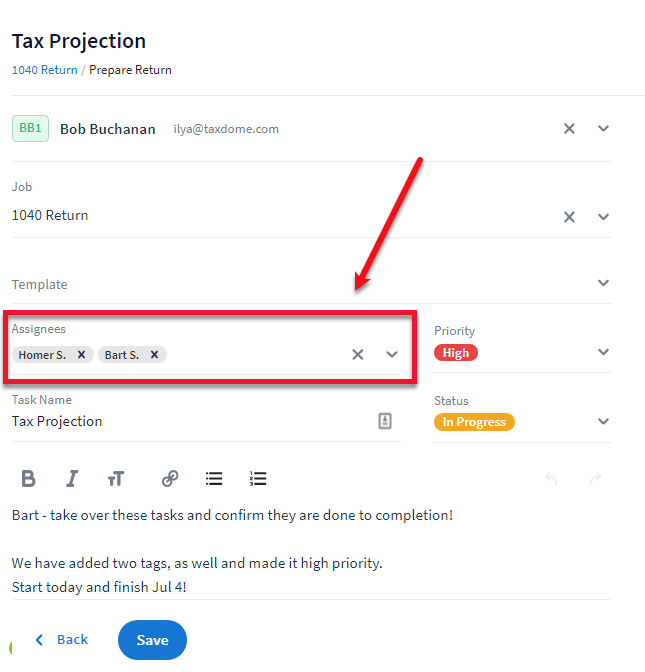Click the task name template icon
Image resolution: width=645 pixels, height=672 pixels.
pos(385,421)
